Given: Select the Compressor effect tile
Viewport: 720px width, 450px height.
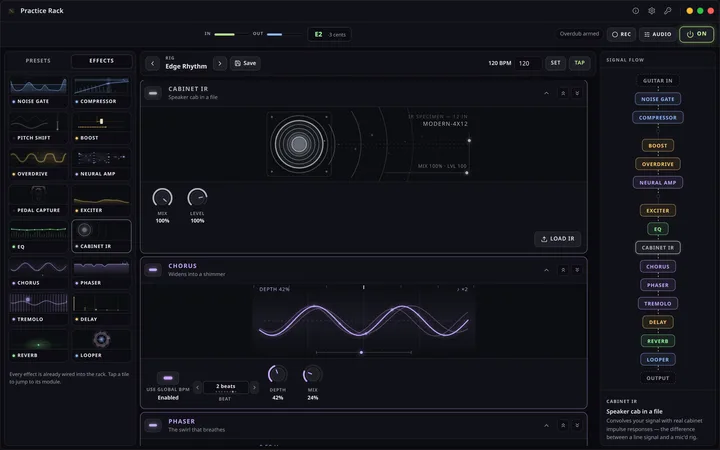Looking at the screenshot, I should [101, 92].
